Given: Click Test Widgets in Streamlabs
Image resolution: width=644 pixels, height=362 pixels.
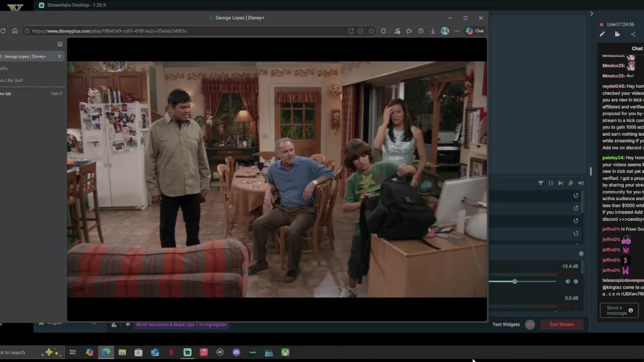Looking at the screenshot, I should pos(506,324).
